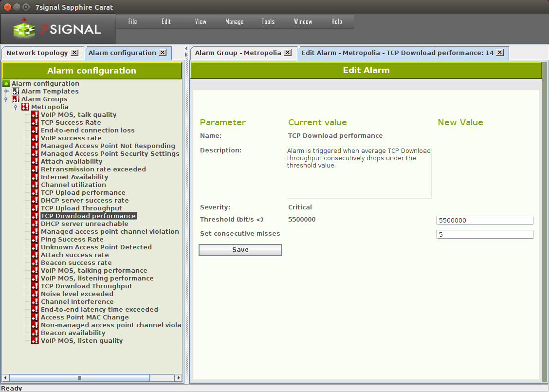Select VoIP MOS, listen quality alarm
549x392 pixels.
[x=82, y=340]
